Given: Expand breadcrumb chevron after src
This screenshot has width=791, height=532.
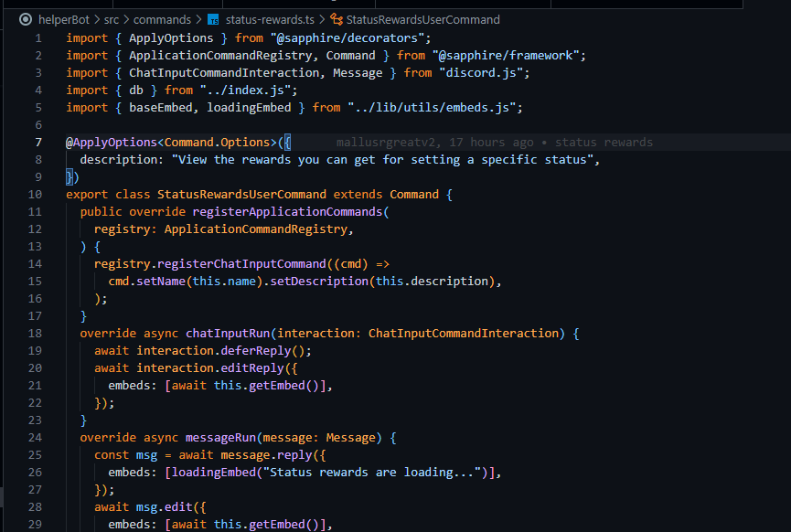Looking at the screenshot, I should pyautogui.click(x=126, y=20).
